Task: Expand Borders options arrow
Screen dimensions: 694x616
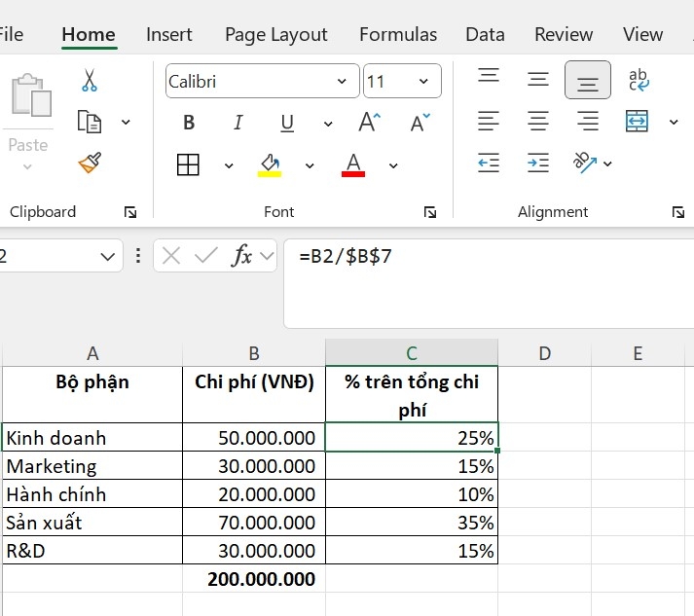Action: click(x=229, y=166)
